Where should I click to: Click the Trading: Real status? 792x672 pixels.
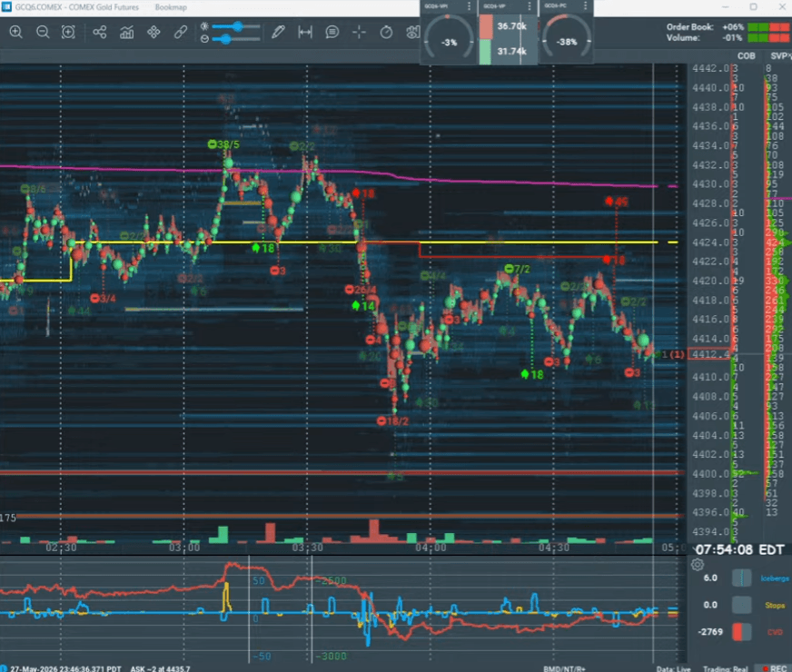pyautogui.click(x=726, y=668)
